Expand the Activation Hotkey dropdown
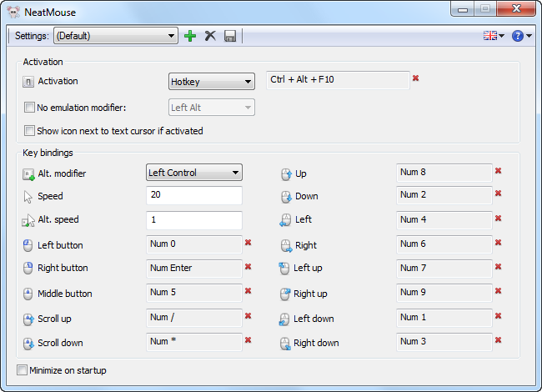The width and height of the screenshot is (542, 392). [212, 81]
